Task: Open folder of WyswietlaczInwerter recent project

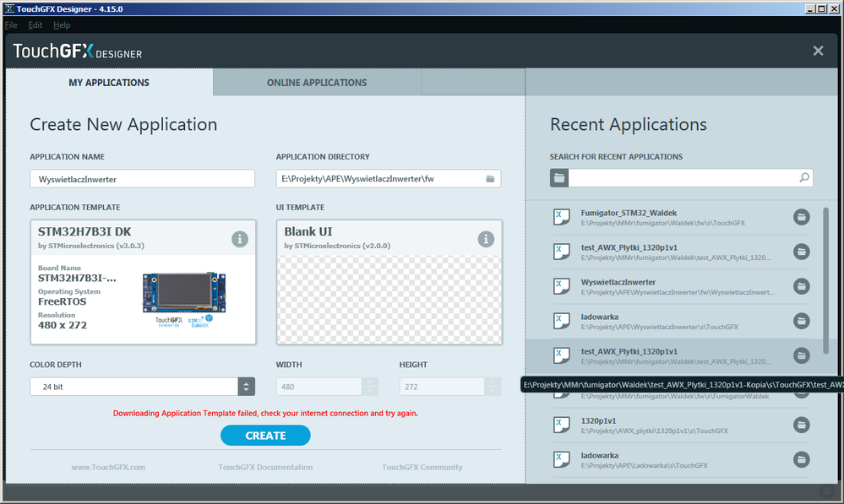Action: pyautogui.click(x=801, y=286)
